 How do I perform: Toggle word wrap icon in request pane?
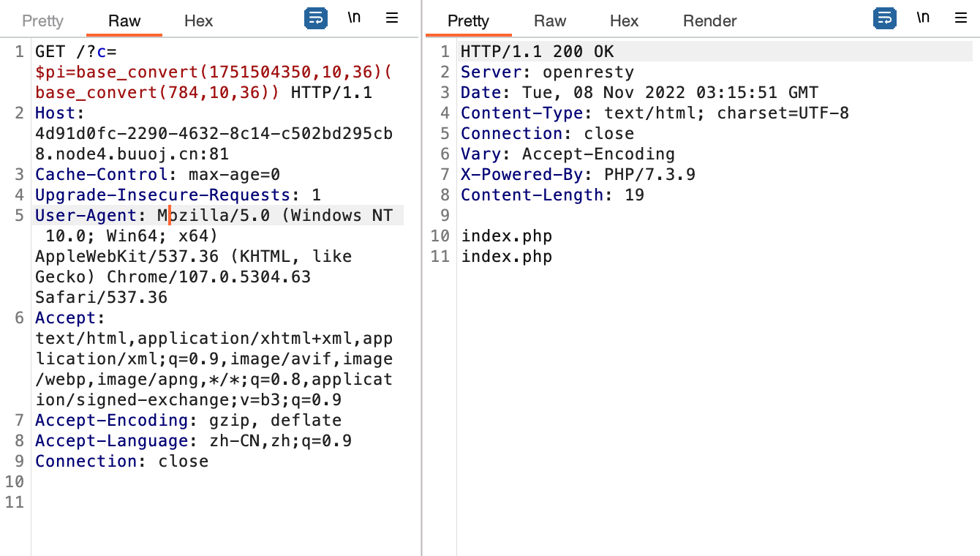point(316,18)
